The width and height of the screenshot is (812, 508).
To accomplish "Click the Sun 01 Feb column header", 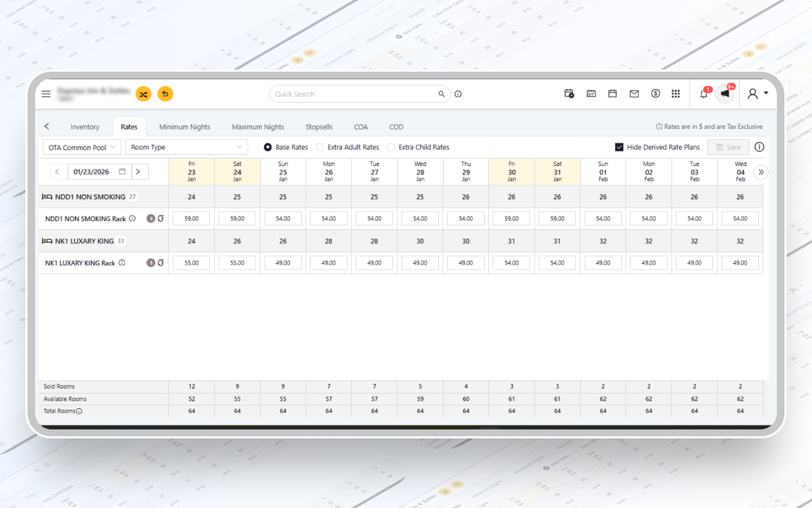I will click(603, 172).
